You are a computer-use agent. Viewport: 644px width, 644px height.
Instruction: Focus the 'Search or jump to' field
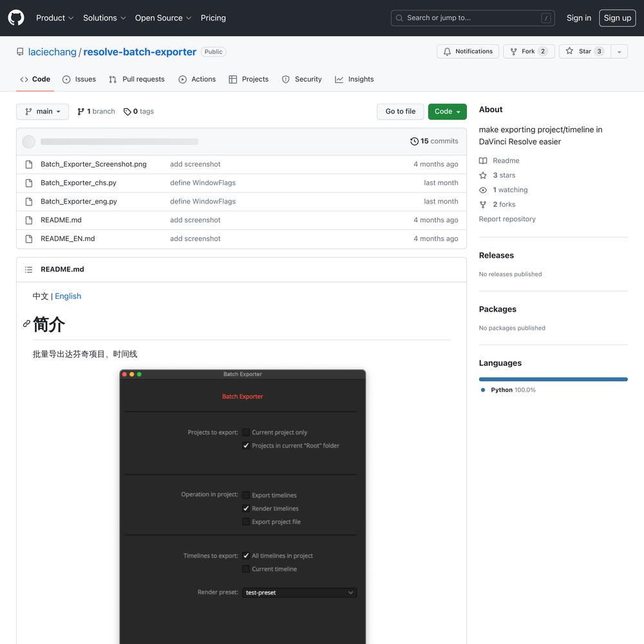(473, 18)
